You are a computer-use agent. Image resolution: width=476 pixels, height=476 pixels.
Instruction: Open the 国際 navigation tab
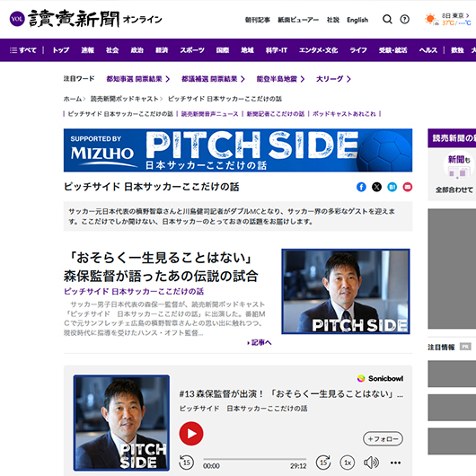[x=223, y=50]
